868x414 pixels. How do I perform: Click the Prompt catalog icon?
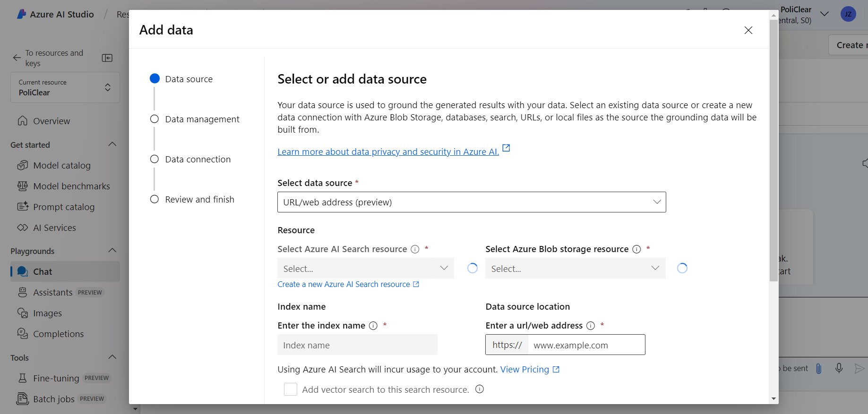(x=23, y=207)
